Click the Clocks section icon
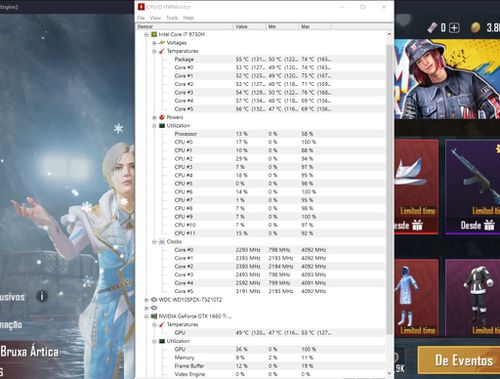500x379 pixels. coord(162,241)
